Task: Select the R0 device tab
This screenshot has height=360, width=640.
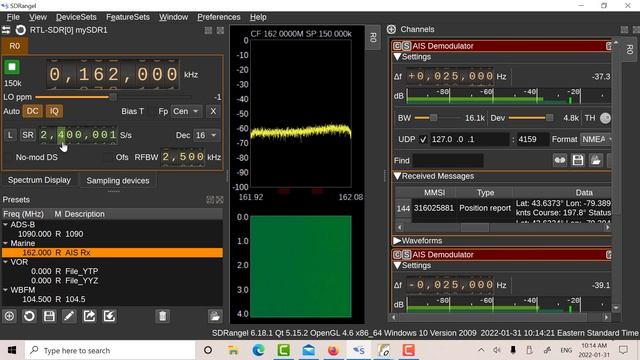Action: [x=15, y=46]
